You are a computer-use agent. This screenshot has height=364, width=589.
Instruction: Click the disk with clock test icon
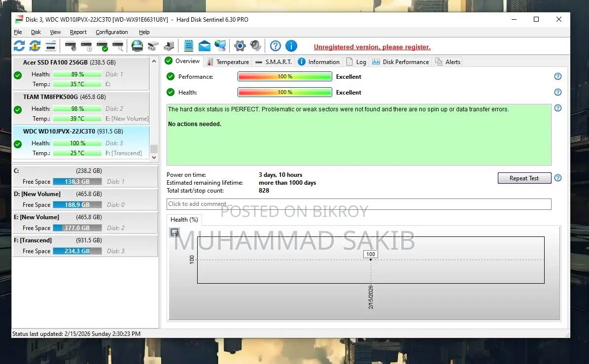86,46
